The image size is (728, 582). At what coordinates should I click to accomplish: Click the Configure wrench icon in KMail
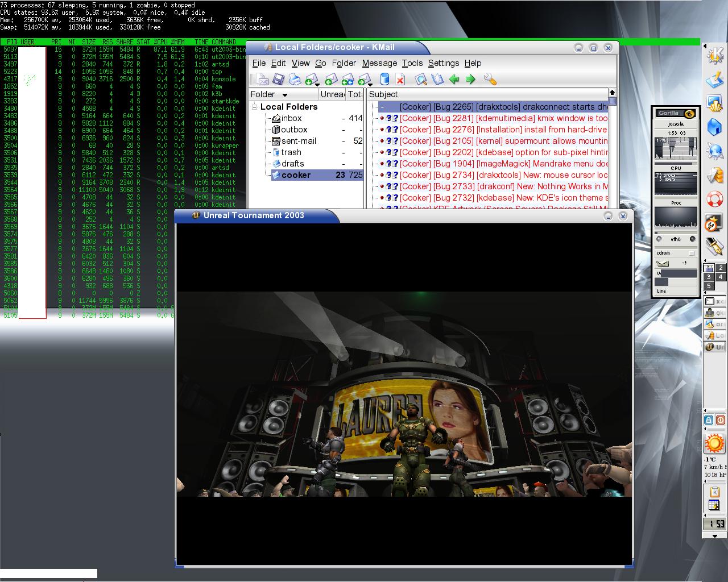pyautogui.click(x=490, y=79)
